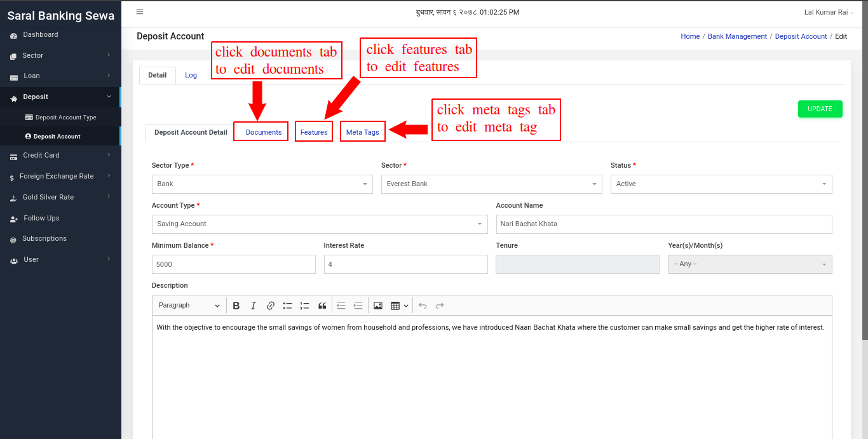Go to Home breadcrumb link
This screenshot has height=439, width=868.
point(690,37)
